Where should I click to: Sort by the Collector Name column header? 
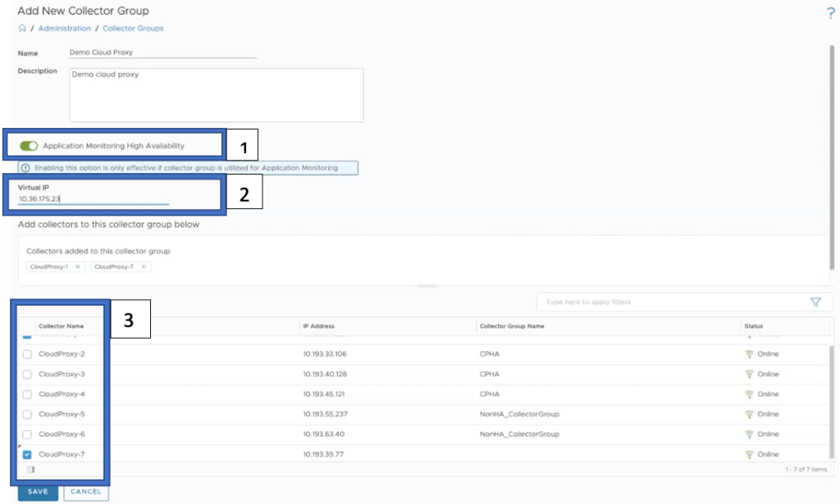(61, 326)
